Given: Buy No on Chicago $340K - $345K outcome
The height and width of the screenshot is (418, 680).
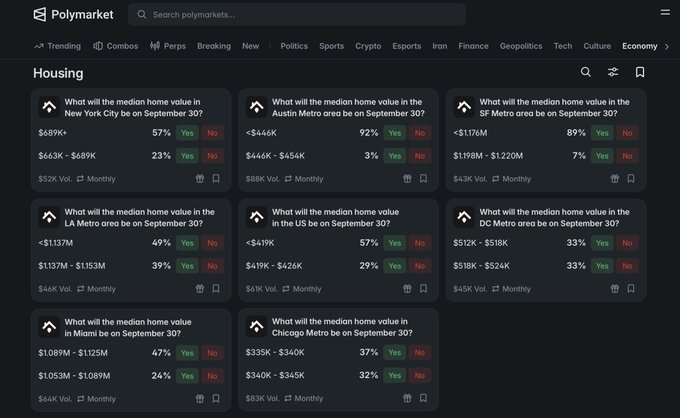Looking at the screenshot, I should pyautogui.click(x=420, y=375).
